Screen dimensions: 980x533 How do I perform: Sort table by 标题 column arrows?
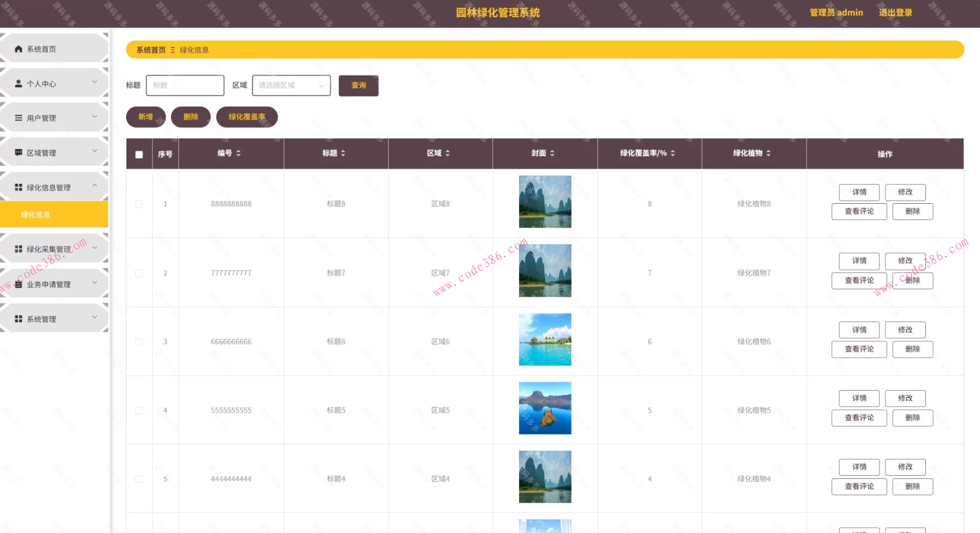(343, 153)
